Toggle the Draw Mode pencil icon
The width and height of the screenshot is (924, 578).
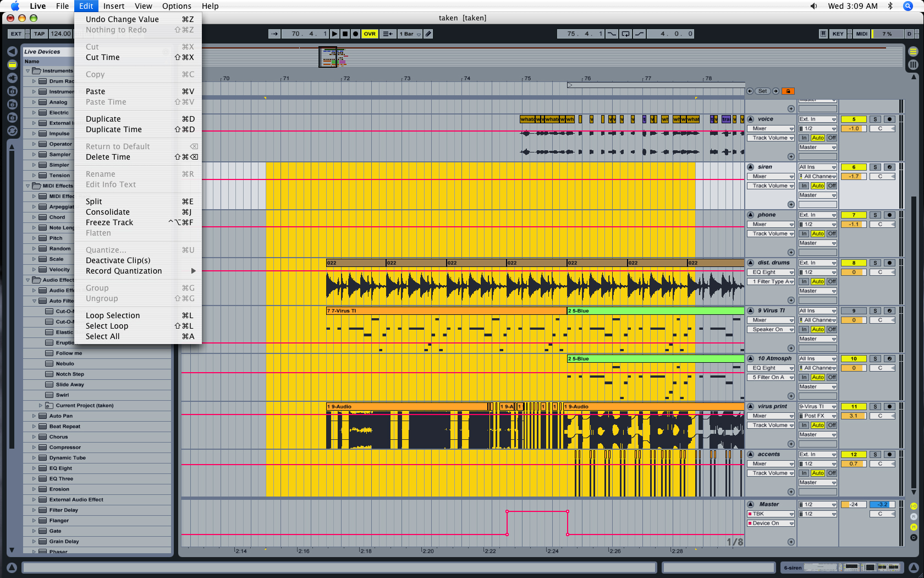click(428, 34)
